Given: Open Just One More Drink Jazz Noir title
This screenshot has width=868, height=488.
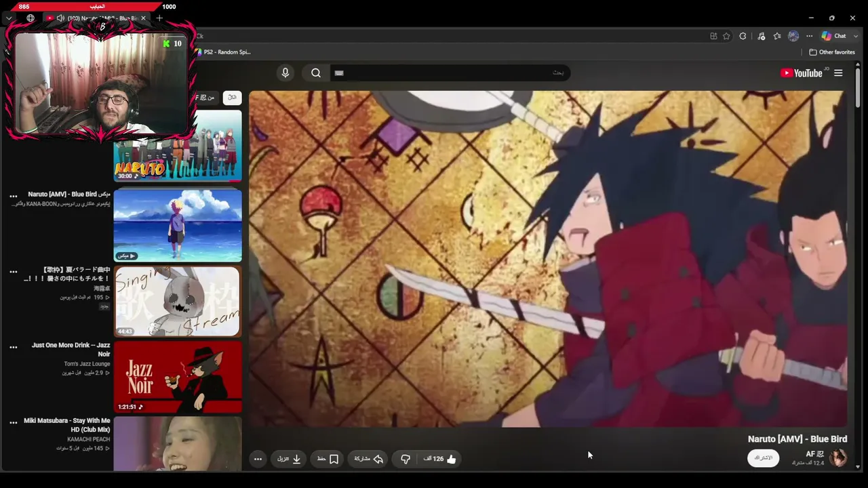Looking at the screenshot, I should click(x=71, y=350).
